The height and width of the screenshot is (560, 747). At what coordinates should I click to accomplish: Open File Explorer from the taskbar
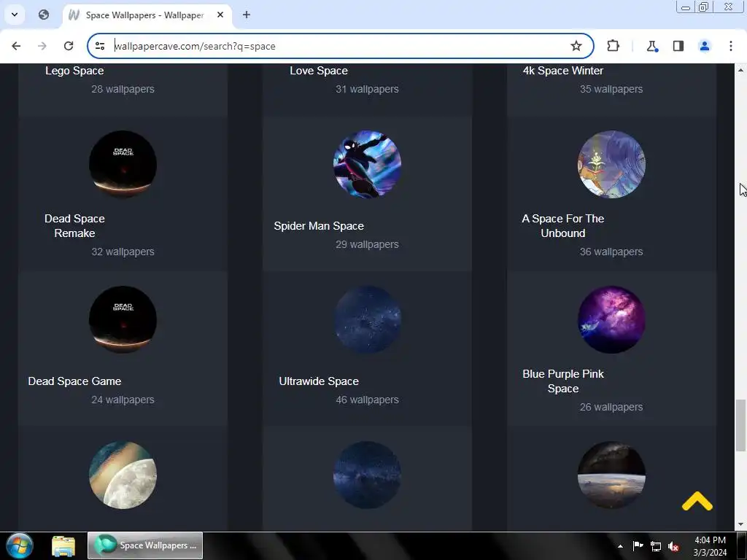coord(63,546)
